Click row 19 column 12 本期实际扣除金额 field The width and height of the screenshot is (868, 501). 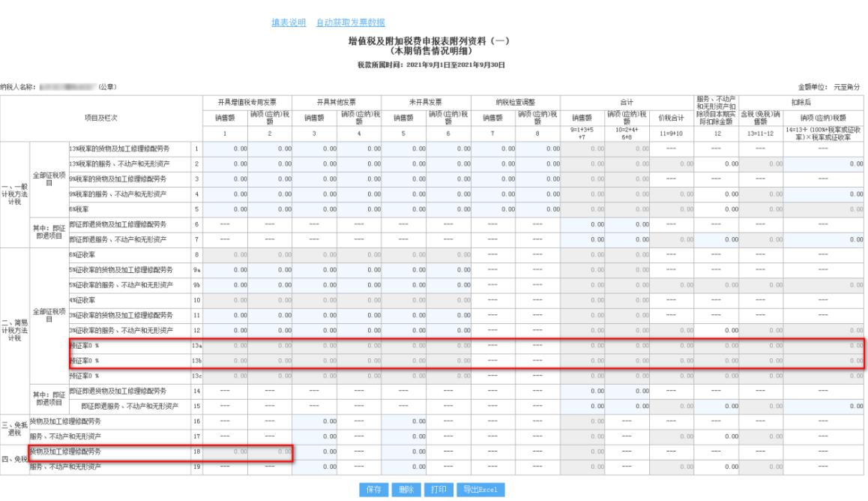pos(716,467)
